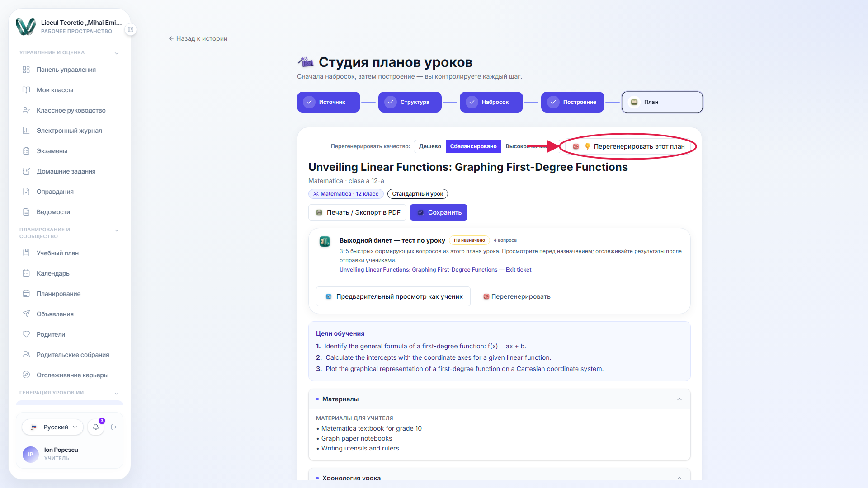Collapse the Материалы panel
This screenshot has width=868, height=488.
click(x=679, y=399)
